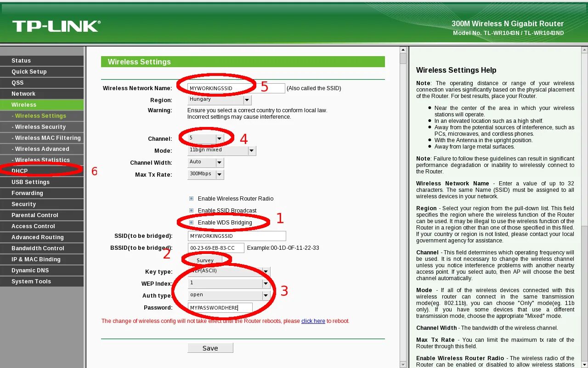Go to the DHCP menu item

coord(42,171)
